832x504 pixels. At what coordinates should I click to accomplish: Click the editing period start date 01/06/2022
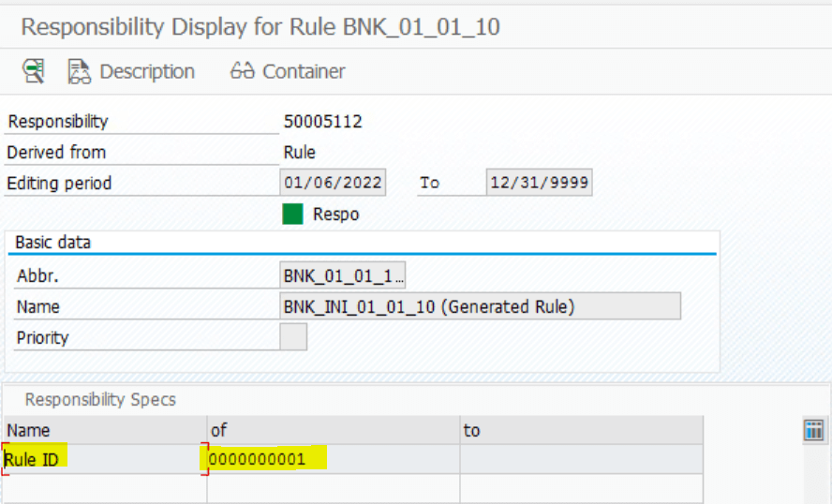coord(333,183)
